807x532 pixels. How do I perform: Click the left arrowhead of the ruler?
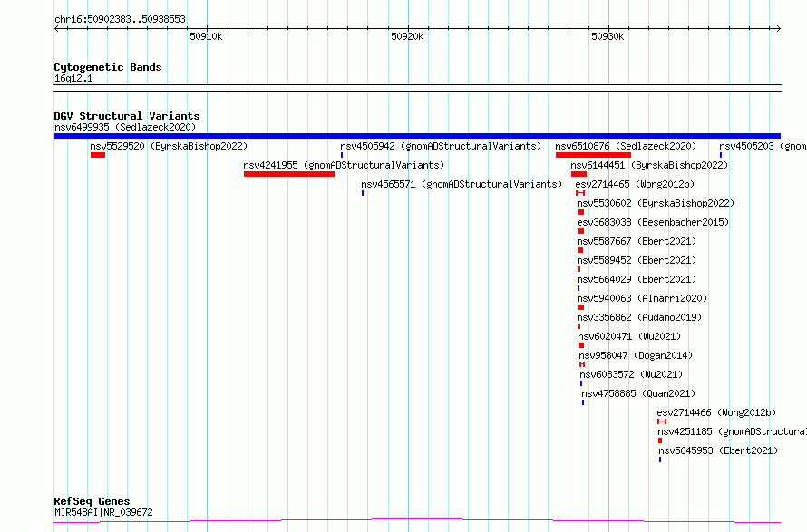56,28
